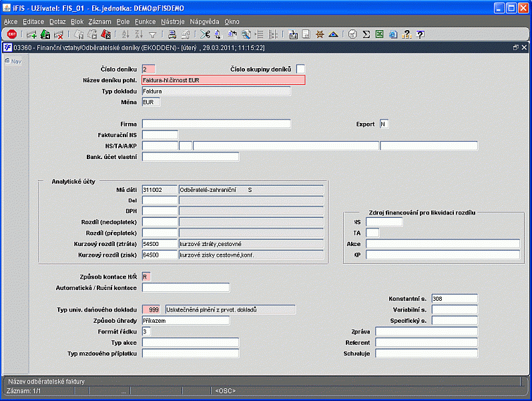Click the red cancel query icon
Screen dimensions: 532x401
pos(106,34)
